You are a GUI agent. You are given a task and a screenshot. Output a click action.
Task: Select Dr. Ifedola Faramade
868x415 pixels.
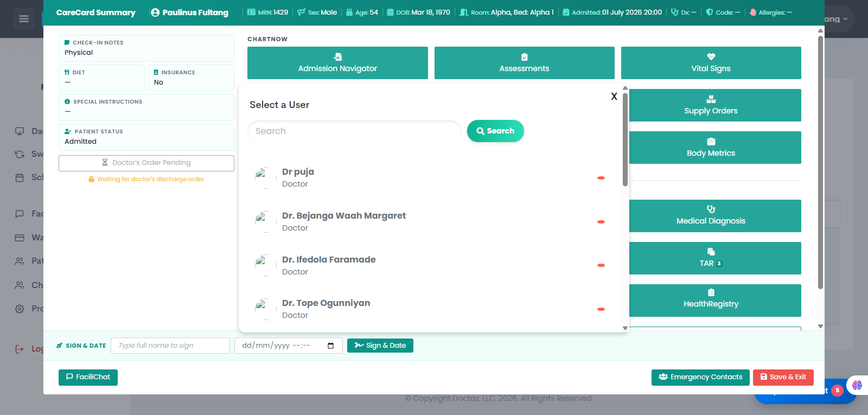tap(430, 265)
